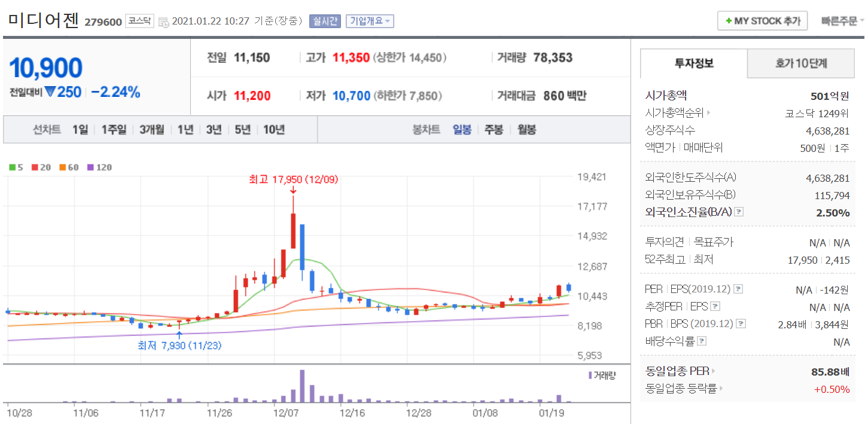Click the green 5-day moving average swatch

click(12, 167)
